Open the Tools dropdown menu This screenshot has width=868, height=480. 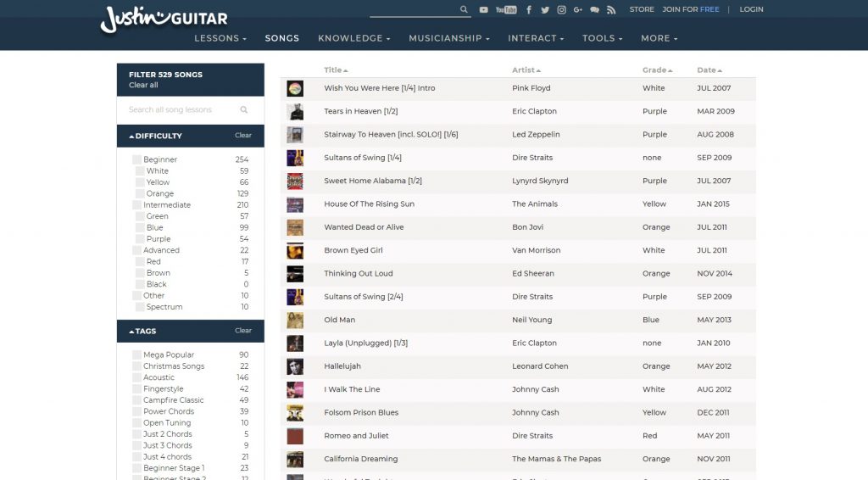tap(603, 38)
